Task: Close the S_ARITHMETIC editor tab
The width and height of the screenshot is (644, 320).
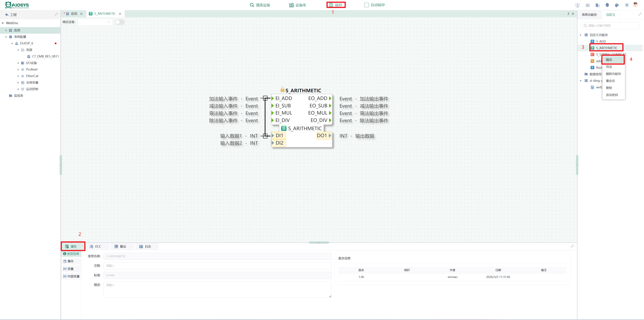Action: 120,14
